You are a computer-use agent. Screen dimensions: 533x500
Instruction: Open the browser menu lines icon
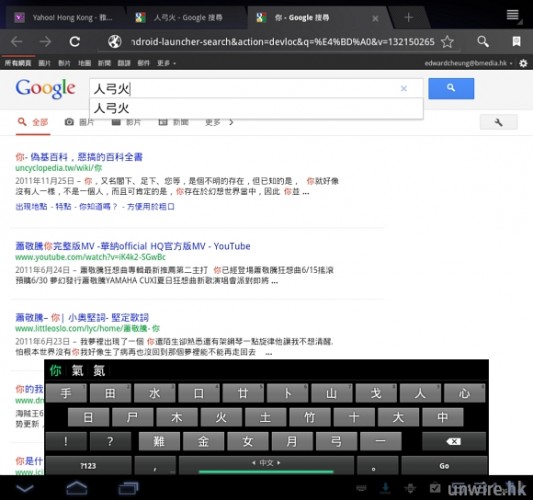point(513,15)
